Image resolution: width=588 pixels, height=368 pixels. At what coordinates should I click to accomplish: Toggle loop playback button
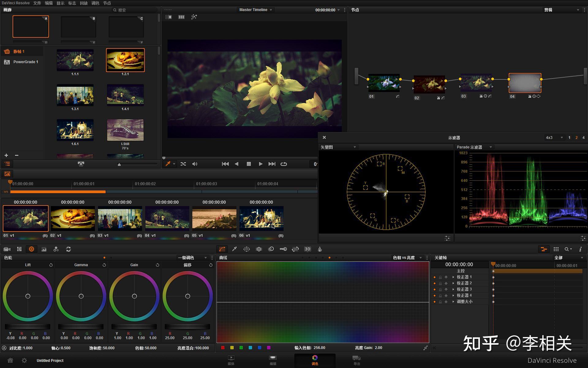click(x=284, y=164)
